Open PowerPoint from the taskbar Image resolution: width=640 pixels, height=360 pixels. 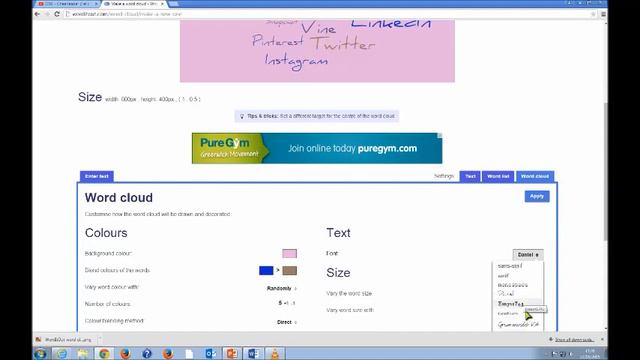point(232,353)
